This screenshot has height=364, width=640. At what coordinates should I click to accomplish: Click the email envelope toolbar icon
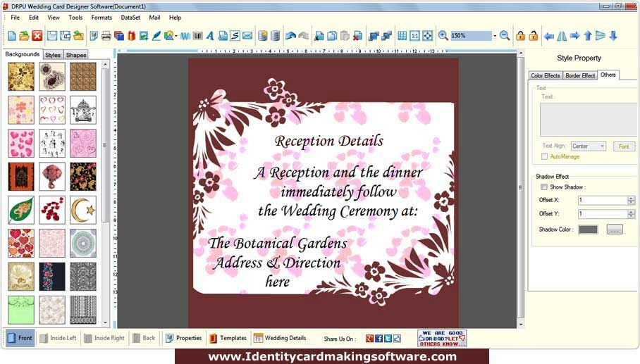tap(247, 36)
